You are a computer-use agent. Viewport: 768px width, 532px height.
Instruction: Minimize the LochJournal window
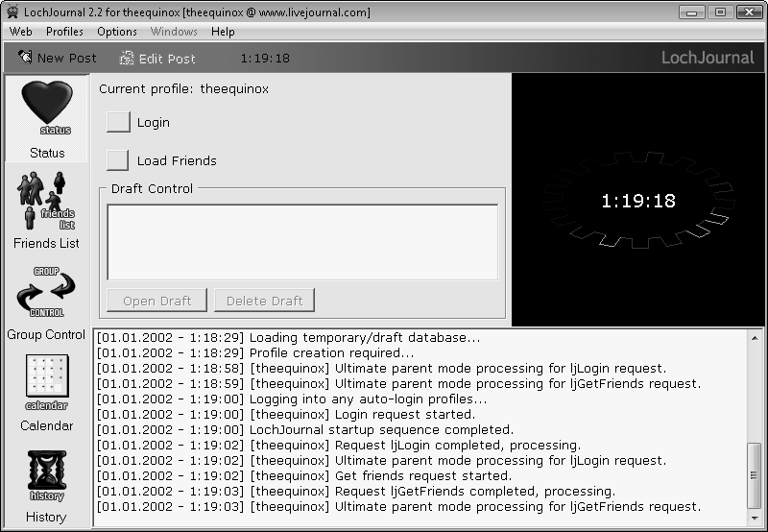(x=691, y=12)
